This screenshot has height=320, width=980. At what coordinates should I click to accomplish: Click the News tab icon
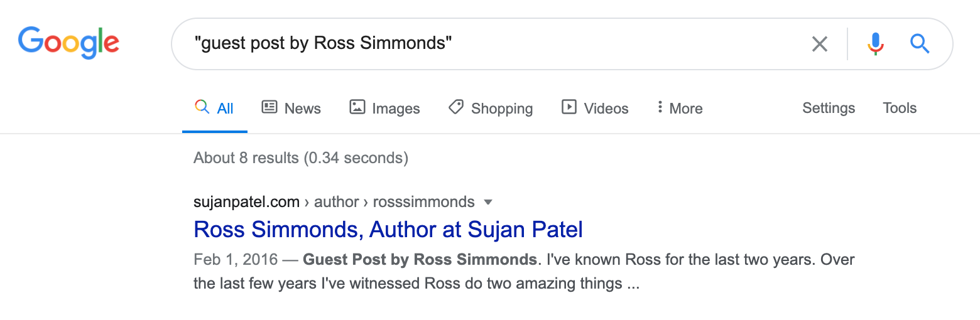pos(269,107)
